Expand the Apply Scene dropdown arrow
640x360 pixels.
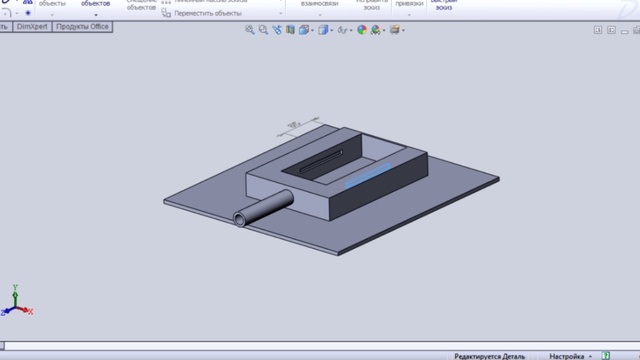point(384,31)
